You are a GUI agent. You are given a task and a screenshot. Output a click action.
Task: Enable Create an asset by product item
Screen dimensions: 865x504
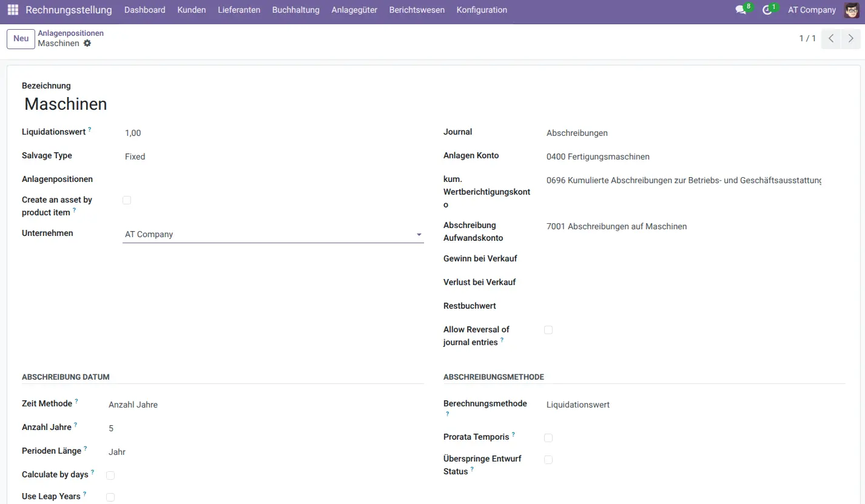coord(127,200)
